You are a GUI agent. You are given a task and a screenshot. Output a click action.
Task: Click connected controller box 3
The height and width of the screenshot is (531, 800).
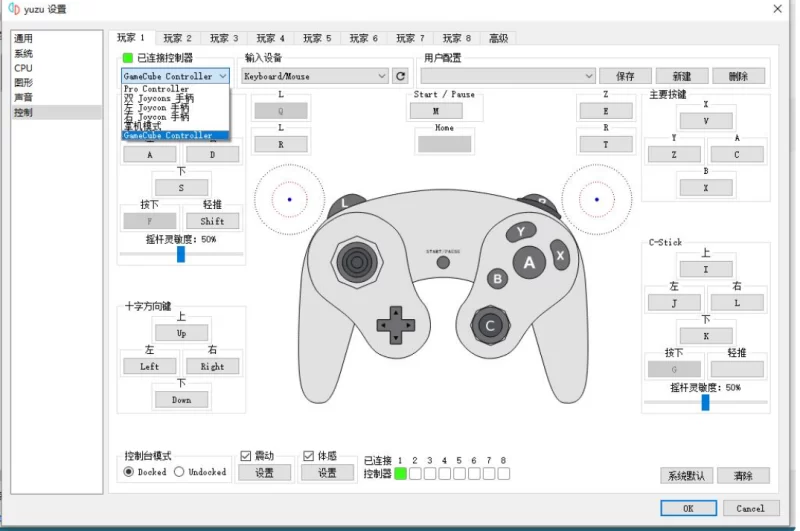coord(430,474)
